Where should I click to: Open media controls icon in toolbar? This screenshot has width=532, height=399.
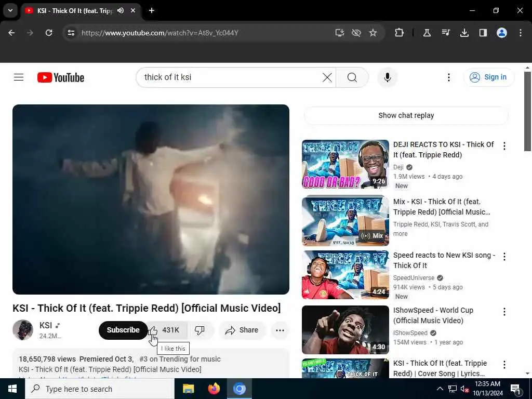click(x=445, y=33)
